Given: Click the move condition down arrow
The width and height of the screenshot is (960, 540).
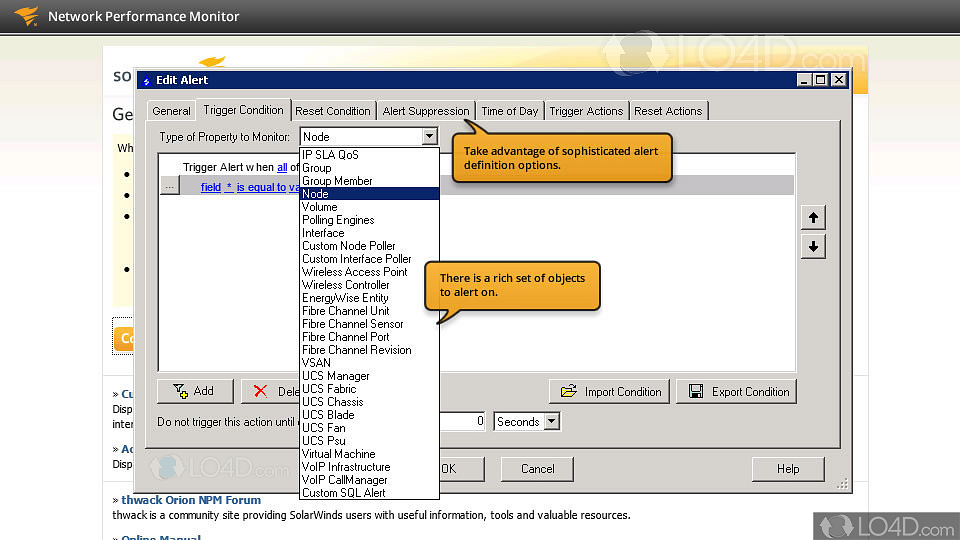Looking at the screenshot, I should [813, 247].
